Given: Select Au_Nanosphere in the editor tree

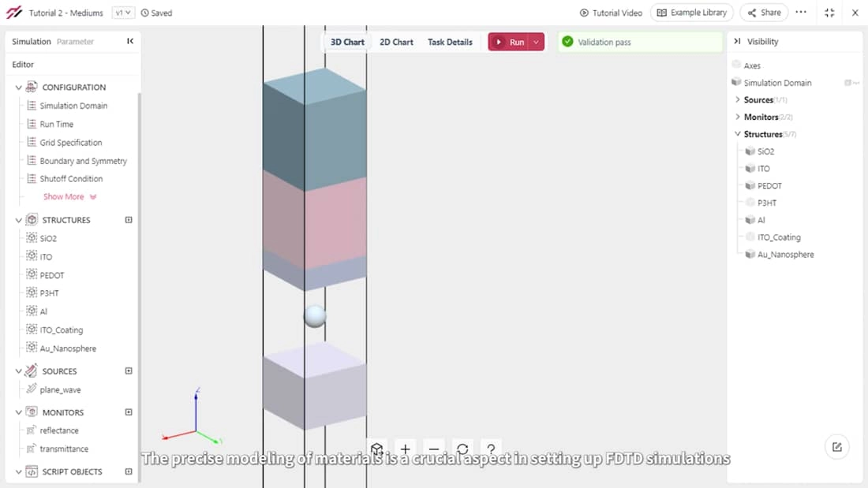Looking at the screenshot, I should [68, 348].
